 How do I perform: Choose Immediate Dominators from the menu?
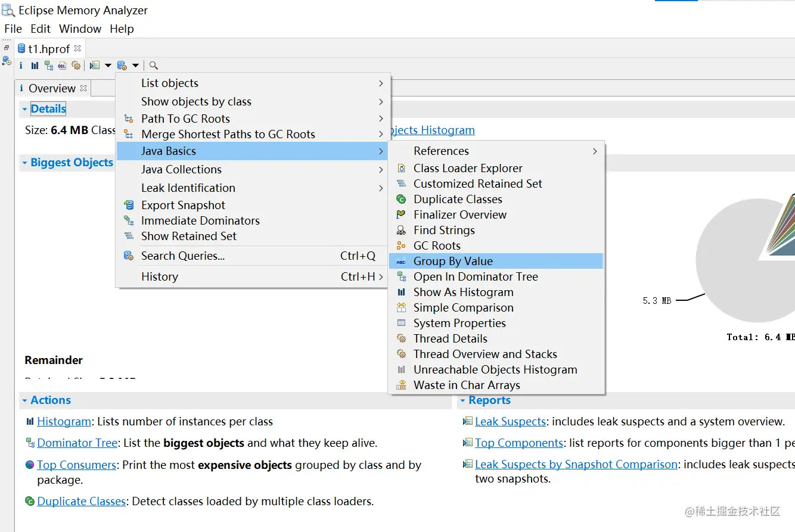click(253, 221)
